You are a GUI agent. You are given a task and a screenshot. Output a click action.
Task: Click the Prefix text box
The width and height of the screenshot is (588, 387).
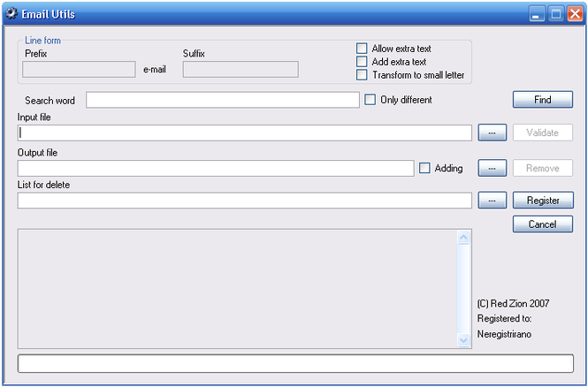(79, 70)
